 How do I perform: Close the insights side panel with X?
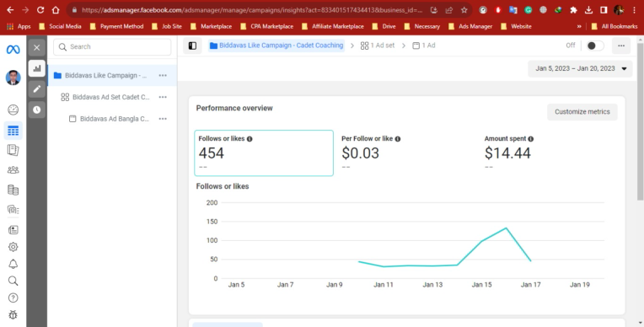[36, 48]
